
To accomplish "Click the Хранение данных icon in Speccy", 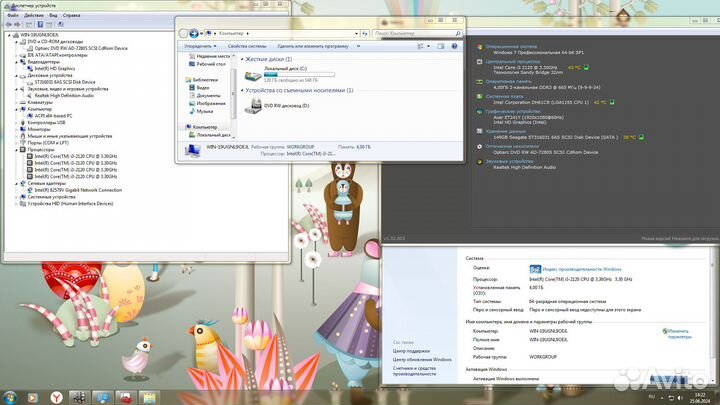I will pos(479,131).
